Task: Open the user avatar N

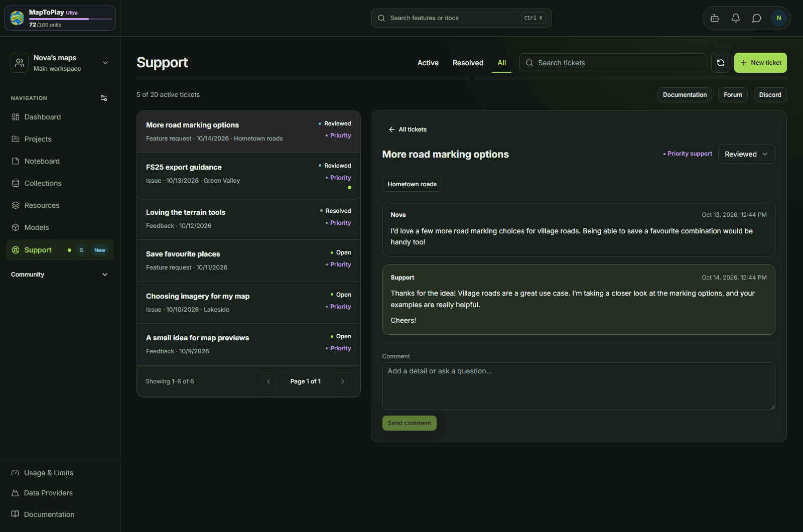Action: point(779,18)
